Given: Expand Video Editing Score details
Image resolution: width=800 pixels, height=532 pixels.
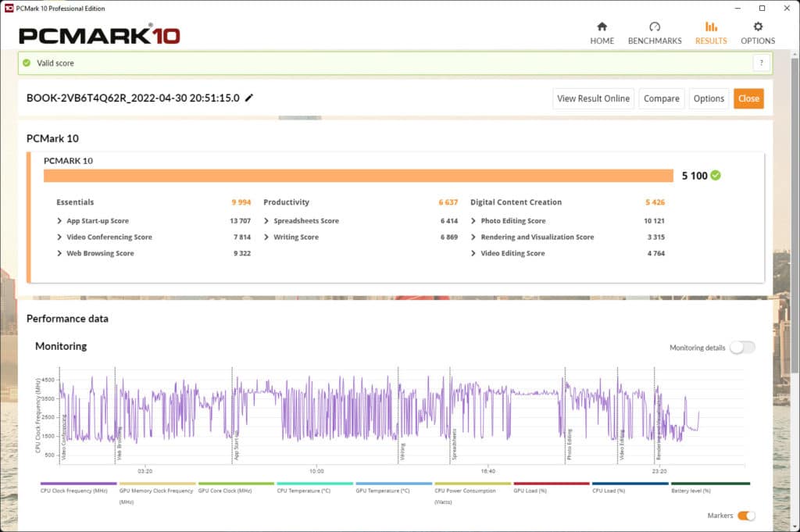Looking at the screenshot, I should pos(473,254).
